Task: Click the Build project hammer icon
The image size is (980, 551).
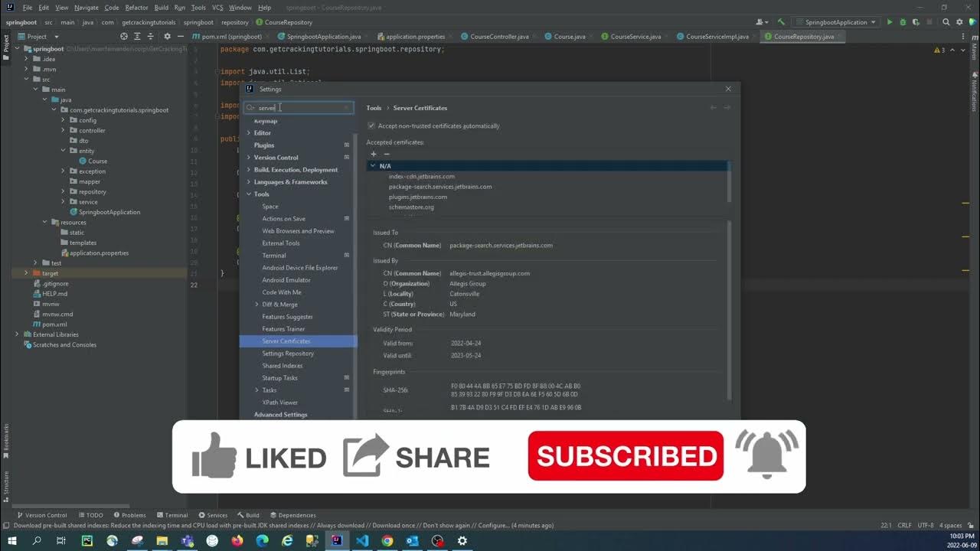Action: click(781, 22)
